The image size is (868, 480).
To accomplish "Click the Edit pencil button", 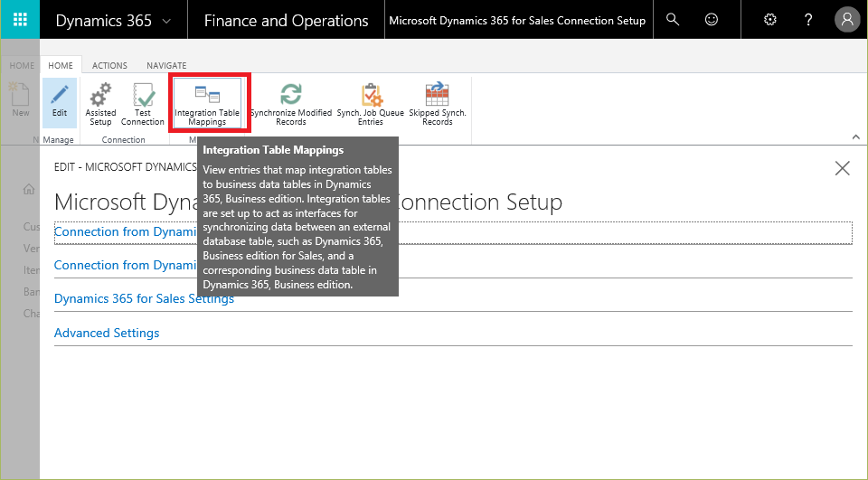I will [60, 102].
